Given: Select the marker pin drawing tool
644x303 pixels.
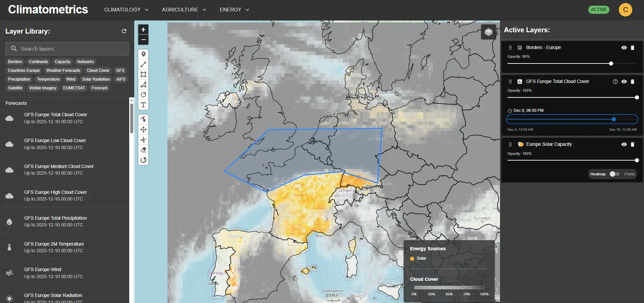Looking at the screenshot, I should tap(143, 54).
